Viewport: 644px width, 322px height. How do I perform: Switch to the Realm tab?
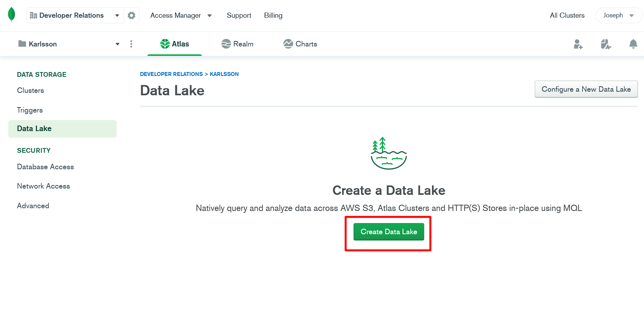[x=237, y=44]
